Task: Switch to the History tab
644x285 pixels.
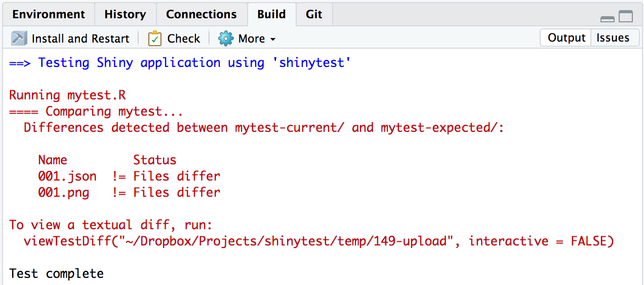Action: click(x=125, y=14)
